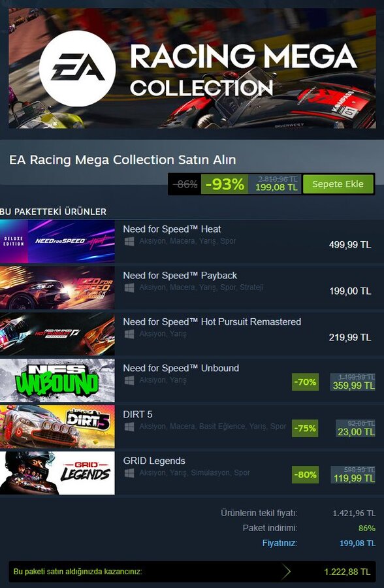Click Windows icon under Hot Pursuit Remastered
The height and width of the screenshot is (588, 384).
(129, 334)
